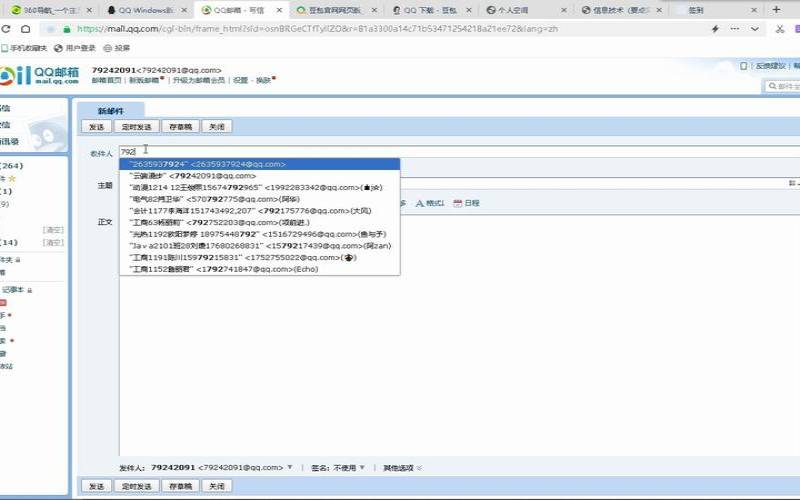Image resolution: width=800 pixels, height=500 pixels.
Task: Go to the browser home page icon
Action: coord(26,29)
